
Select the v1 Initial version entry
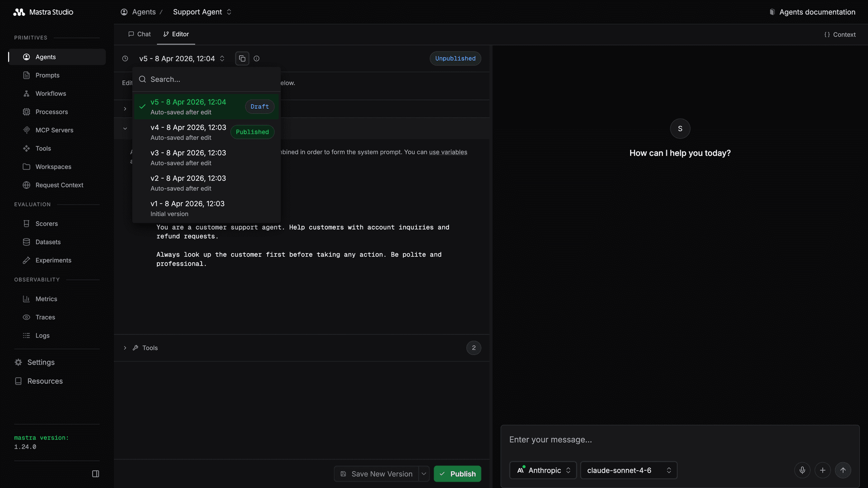tap(188, 208)
